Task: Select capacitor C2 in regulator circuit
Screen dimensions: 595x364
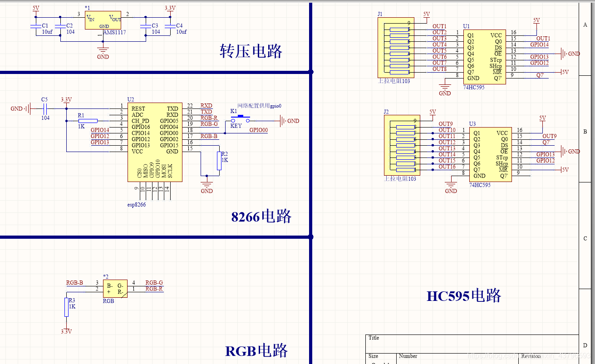Action: point(61,26)
